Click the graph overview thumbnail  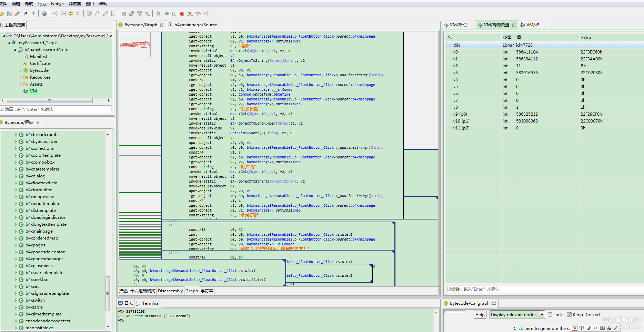pyautogui.click(x=135, y=45)
